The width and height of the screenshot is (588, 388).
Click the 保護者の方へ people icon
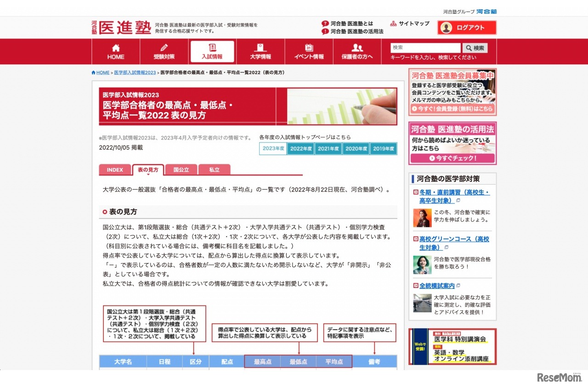click(357, 48)
